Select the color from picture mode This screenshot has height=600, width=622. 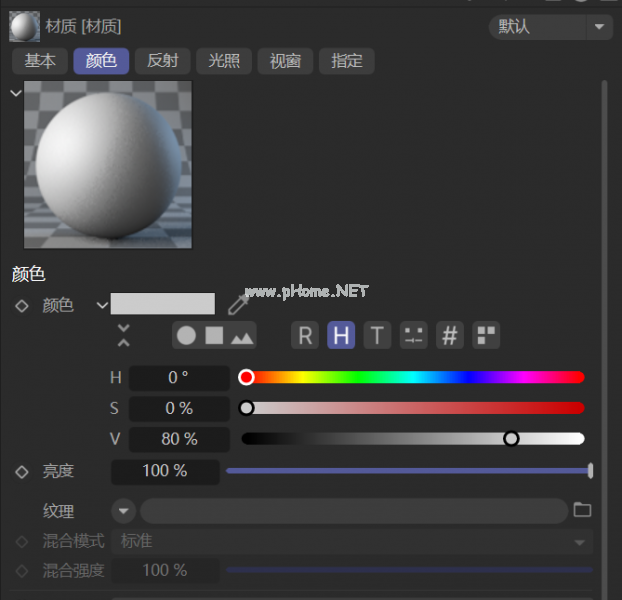[242, 336]
